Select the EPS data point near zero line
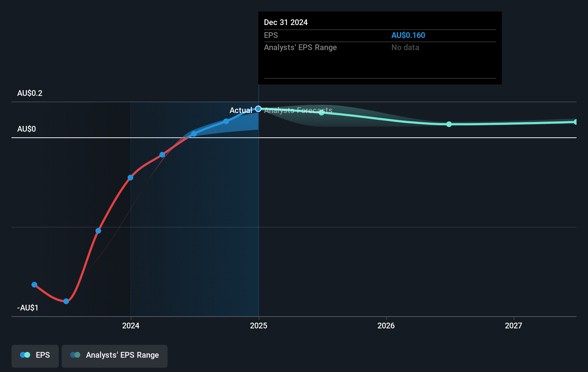This screenshot has height=372, width=588. coord(194,134)
